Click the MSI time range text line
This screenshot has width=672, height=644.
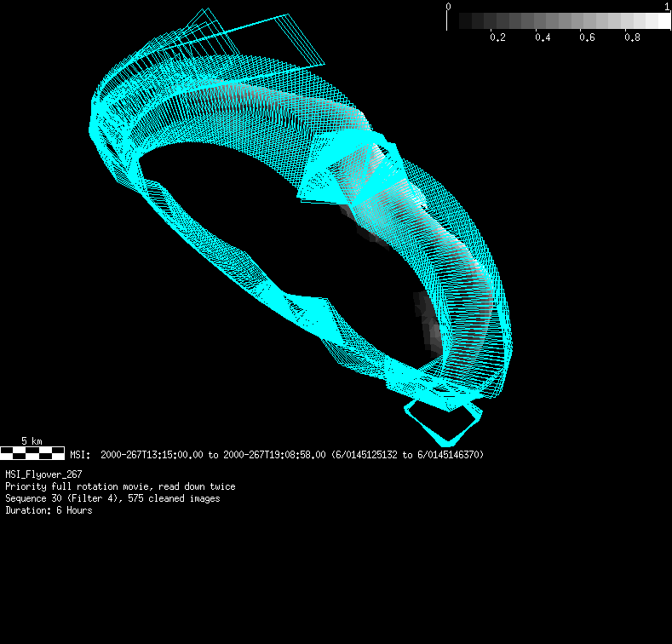[x=277, y=455]
